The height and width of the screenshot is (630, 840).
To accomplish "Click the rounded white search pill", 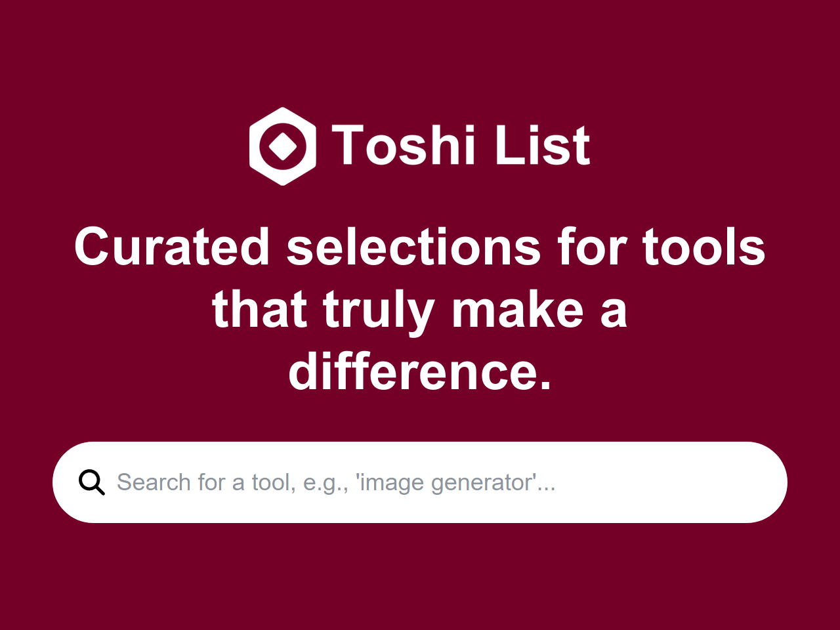I will [420, 482].
